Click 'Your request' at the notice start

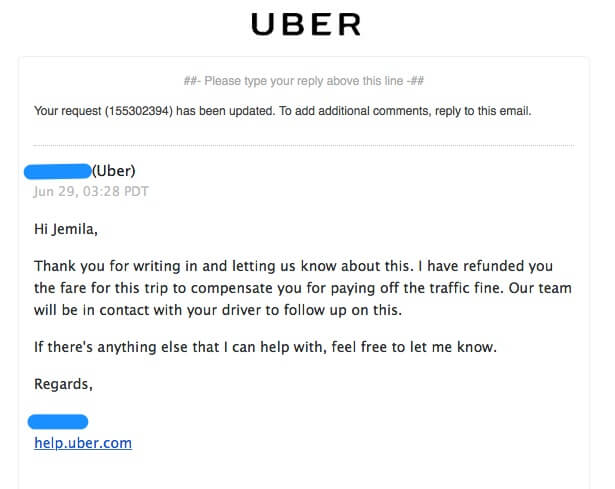(66, 111)
